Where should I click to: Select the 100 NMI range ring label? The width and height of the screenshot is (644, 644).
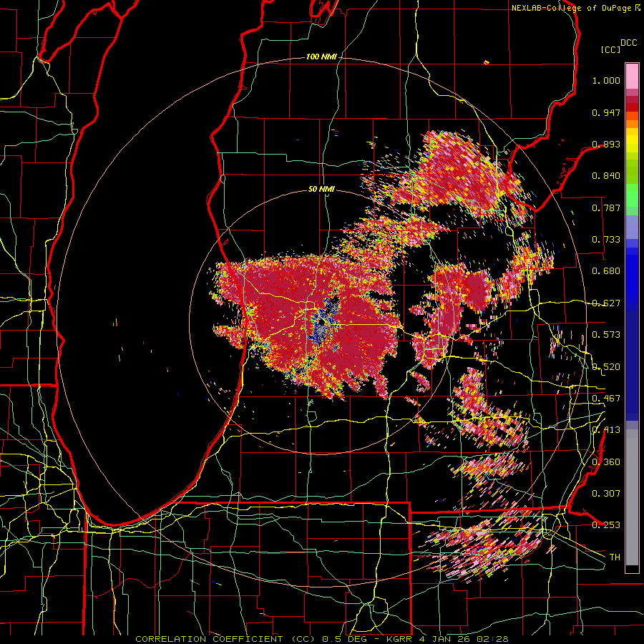pyautogui.click(x=321, y=57)
